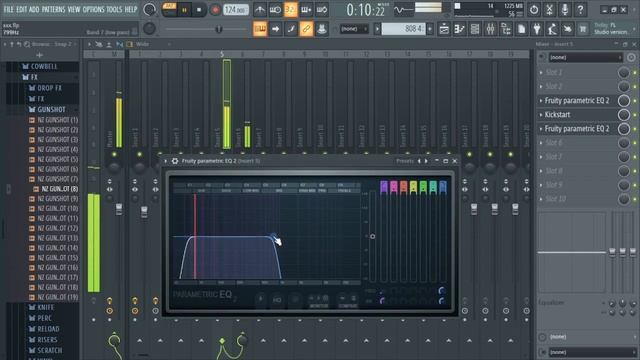Open the EDIT menu
Screen dimensions: 640x360
click(22, 9)
